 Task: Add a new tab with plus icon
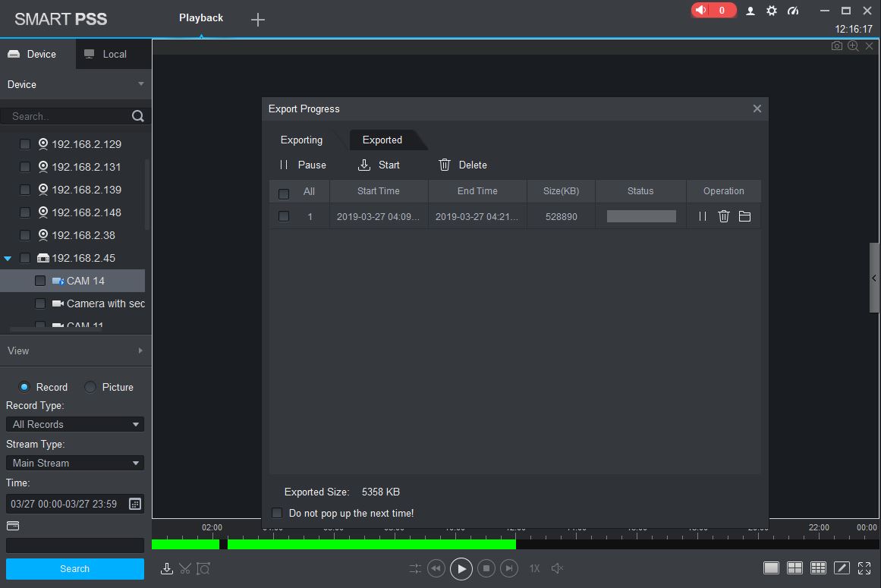tap(257, 20)
